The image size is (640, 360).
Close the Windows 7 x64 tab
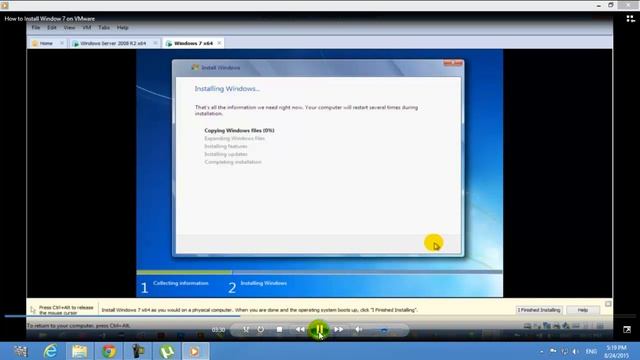[x=220, y=43]
